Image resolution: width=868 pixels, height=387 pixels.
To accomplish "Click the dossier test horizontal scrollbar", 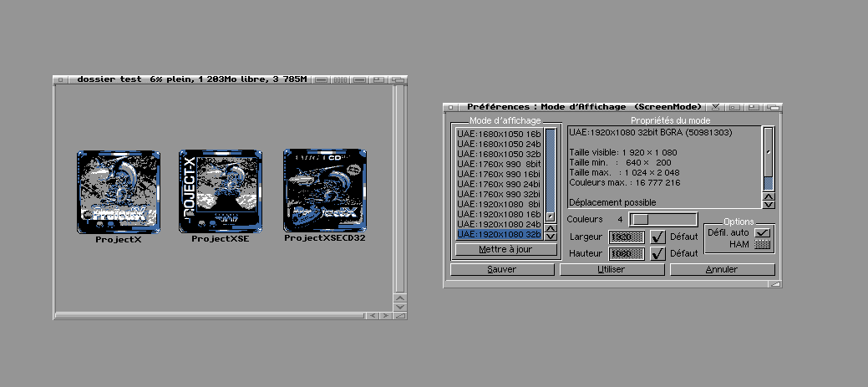I will coord(210,316).
